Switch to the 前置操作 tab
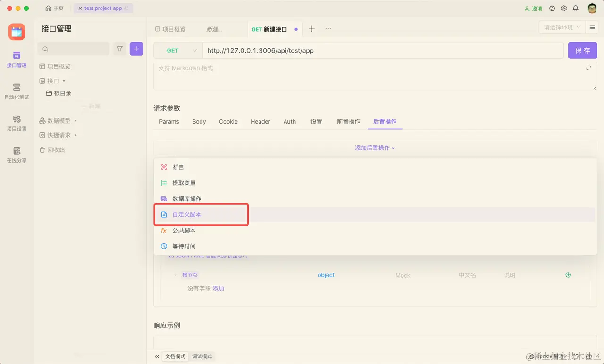This screenshot has height=364, width=604. point(349,122)
